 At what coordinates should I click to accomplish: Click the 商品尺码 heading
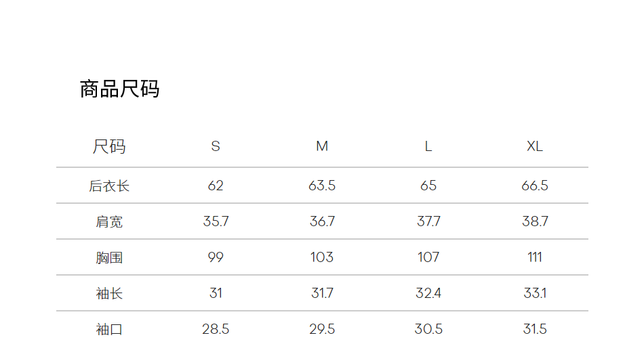tap(119, 89)
